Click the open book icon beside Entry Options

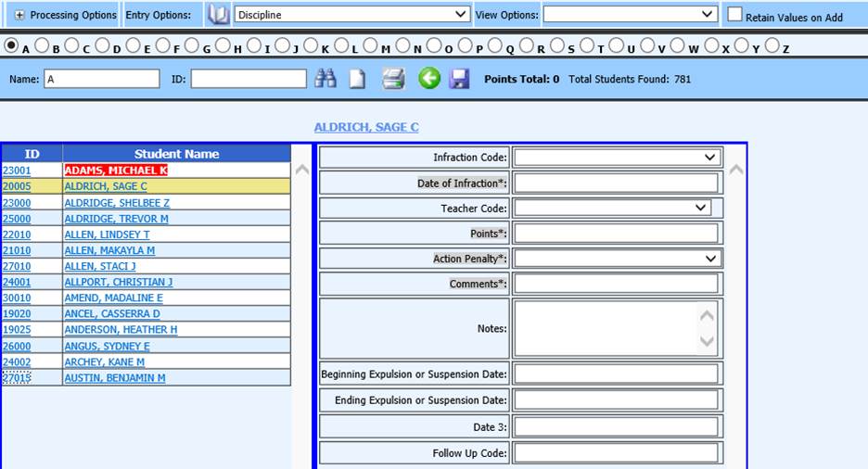[218, 15]
